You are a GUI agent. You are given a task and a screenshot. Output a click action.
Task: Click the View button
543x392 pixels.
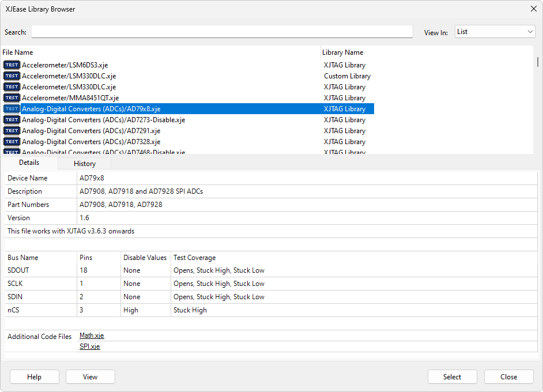[90, 377]
